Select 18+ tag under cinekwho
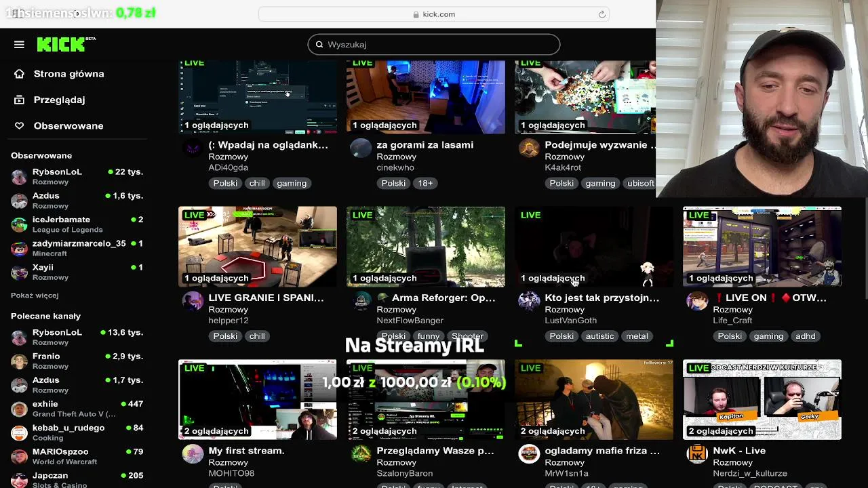The height and width of the screenshot is (488, 868). 425,184
